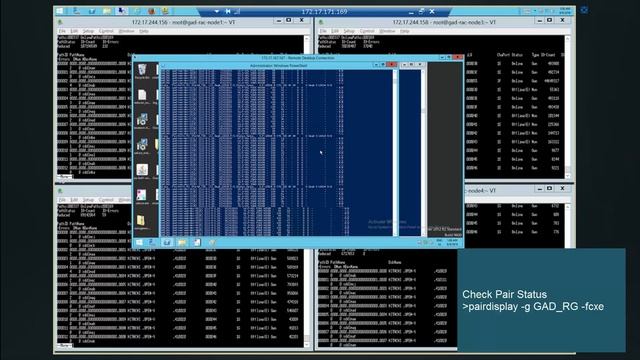Image resolution: width=640 pixels, height=360 pixels.
Task: Open Window menu in node3 terminal
Action: [387, 31]
